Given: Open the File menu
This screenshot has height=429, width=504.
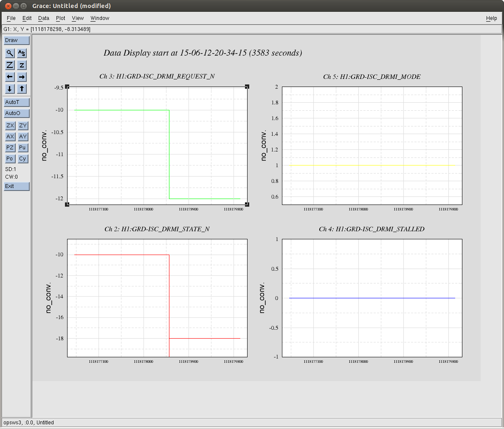Looking at the screenshot, I should coord(11,18).
